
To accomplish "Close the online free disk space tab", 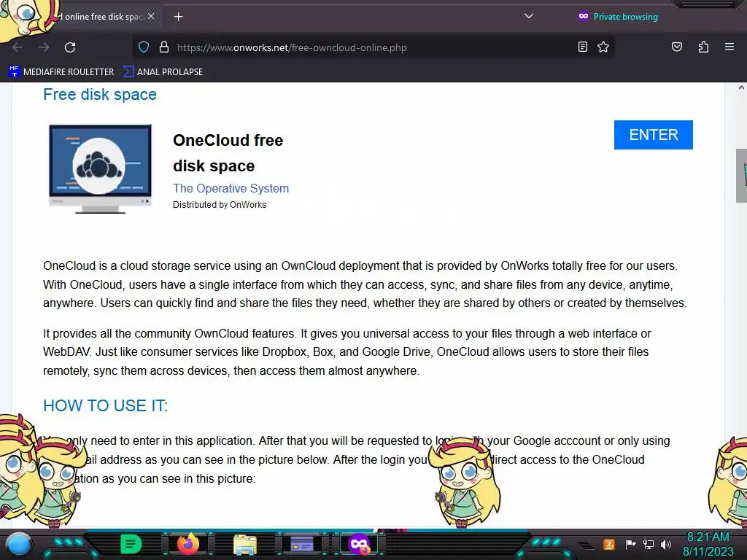I will [x=151, y=16].
